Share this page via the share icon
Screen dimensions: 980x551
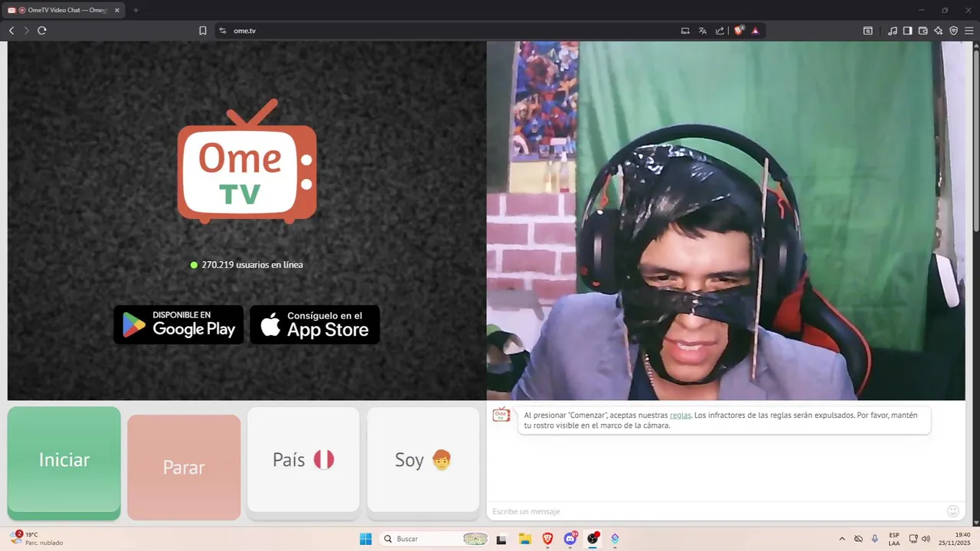point(720,31)
